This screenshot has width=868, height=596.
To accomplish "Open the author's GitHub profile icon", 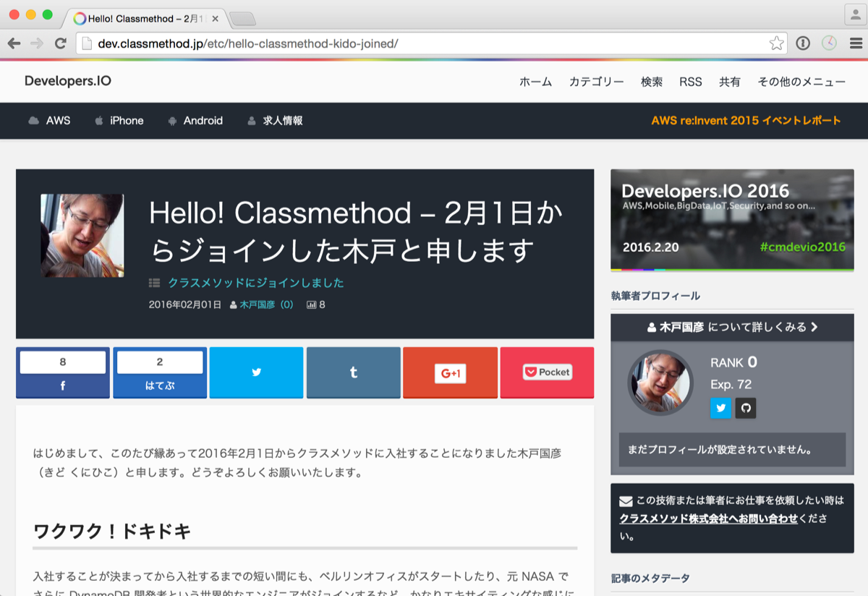I will pyautogui.click(x=745, y=409).
